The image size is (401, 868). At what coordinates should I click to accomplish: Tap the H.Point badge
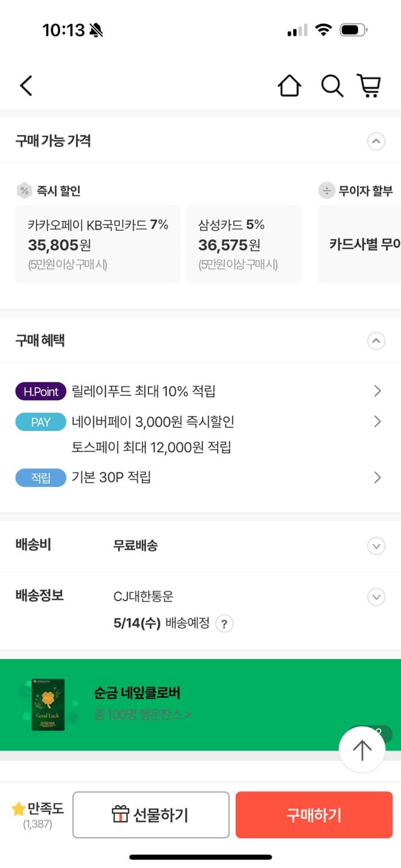[40, 392]
